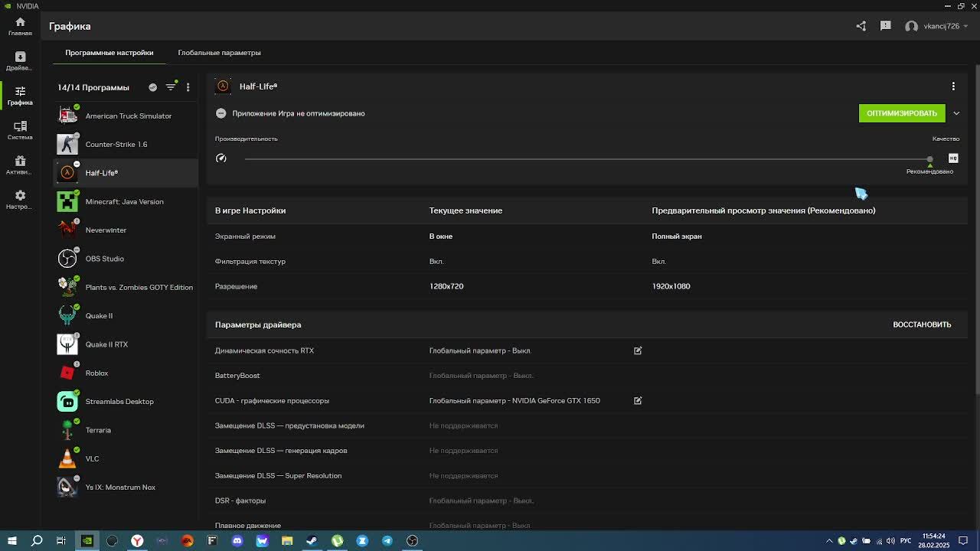Click the Замещение DLSS — Super Resolution label
The height and width of the screenshot is (551, 980).
278,476
